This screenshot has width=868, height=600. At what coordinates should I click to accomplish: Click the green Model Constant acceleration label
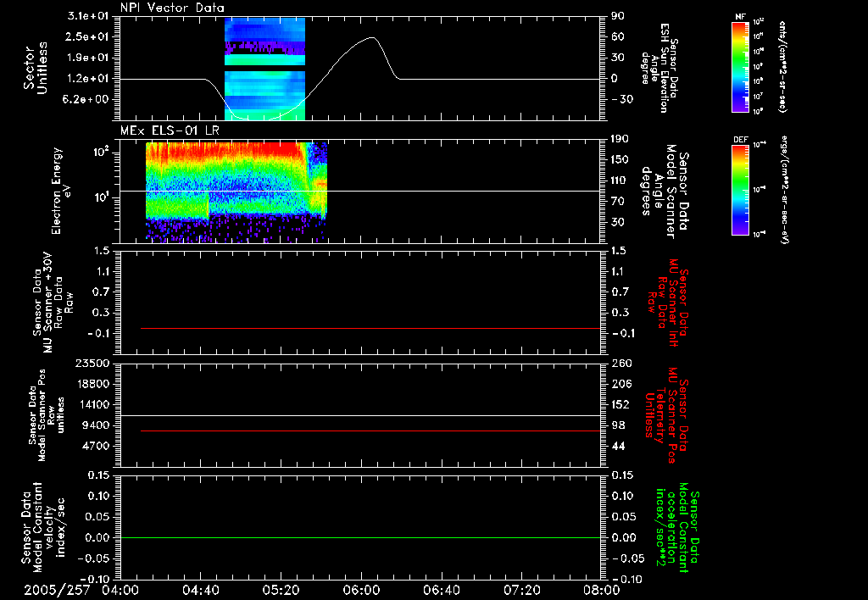(x=677, y=527)
